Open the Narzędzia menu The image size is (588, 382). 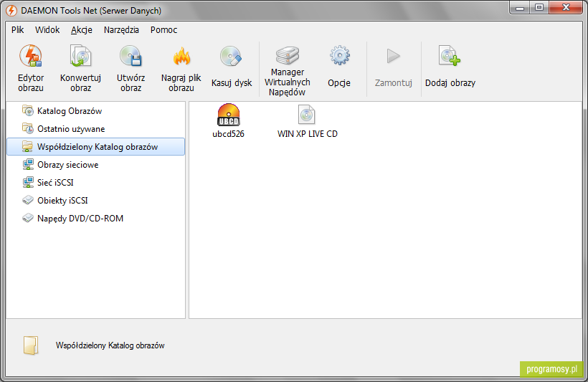click(x=121, y=29)
